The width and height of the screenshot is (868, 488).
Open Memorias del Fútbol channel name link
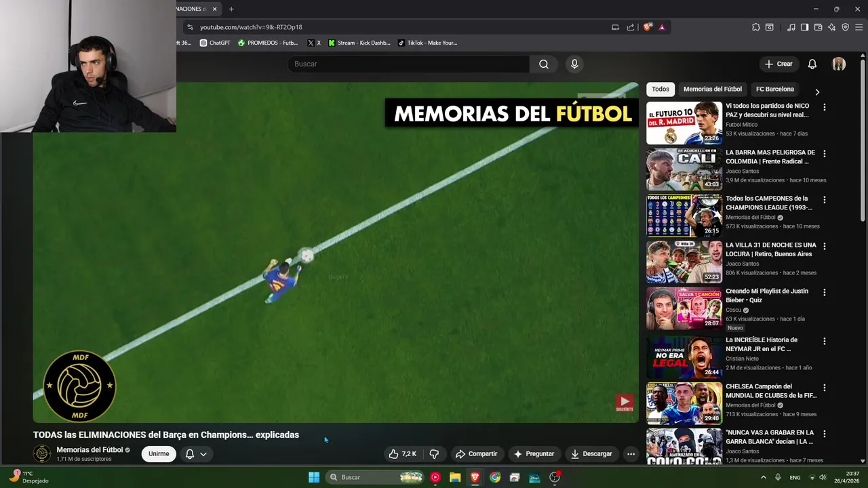click(x=90, y=449)
